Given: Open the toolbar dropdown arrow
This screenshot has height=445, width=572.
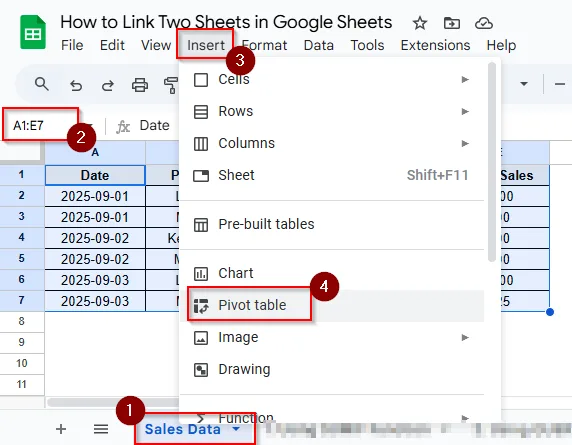Looking at the screenshot, I should click(524, 84).
